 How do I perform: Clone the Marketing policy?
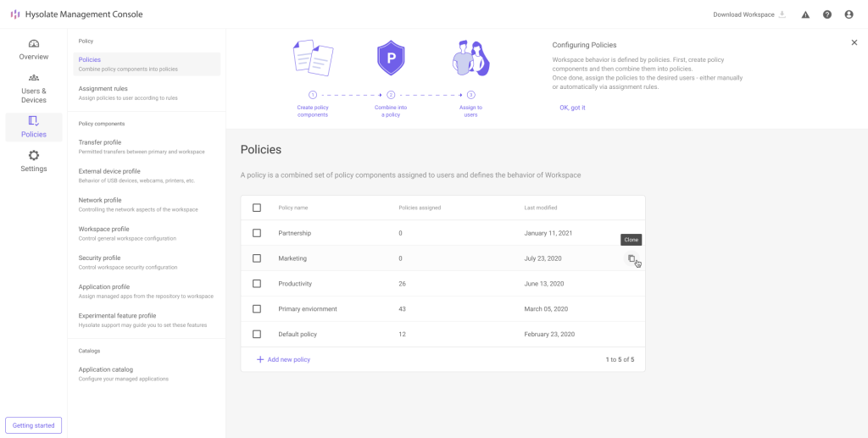tap(631, 258)
